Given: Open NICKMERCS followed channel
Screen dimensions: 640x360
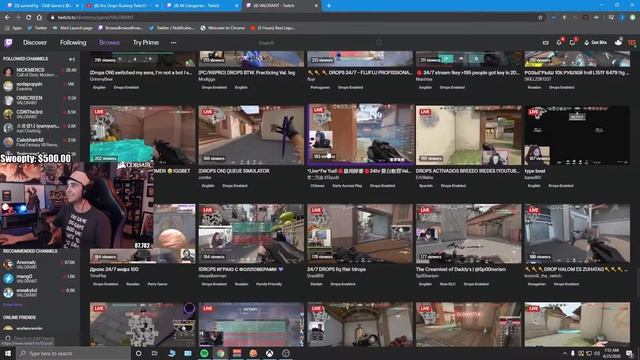Looking at the screenshot, I should point(40,72).
